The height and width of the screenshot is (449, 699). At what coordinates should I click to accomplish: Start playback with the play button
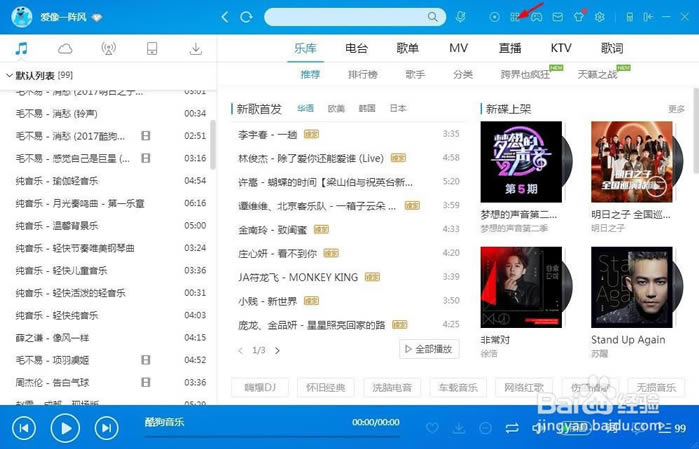click(65, 428)
